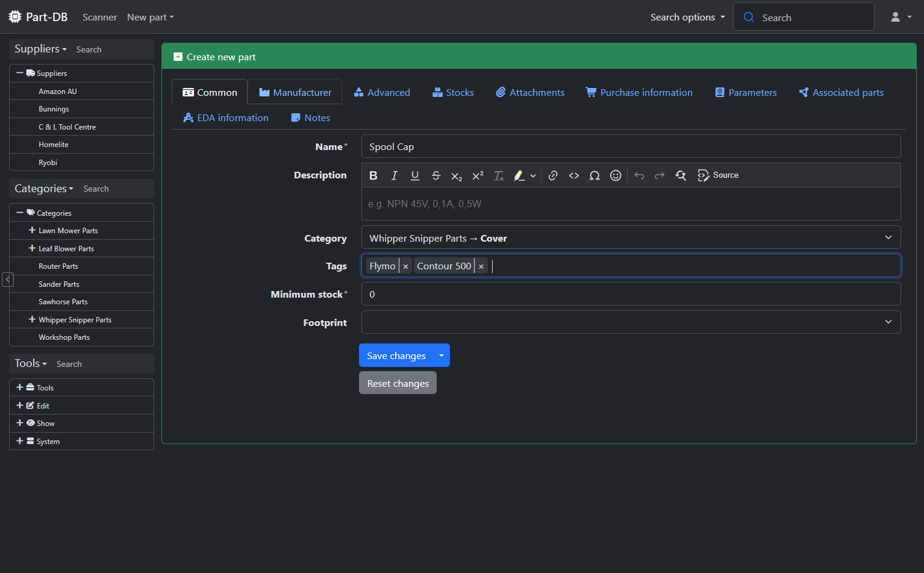
Task: Click the top navbar Search box
Action: 804,17
